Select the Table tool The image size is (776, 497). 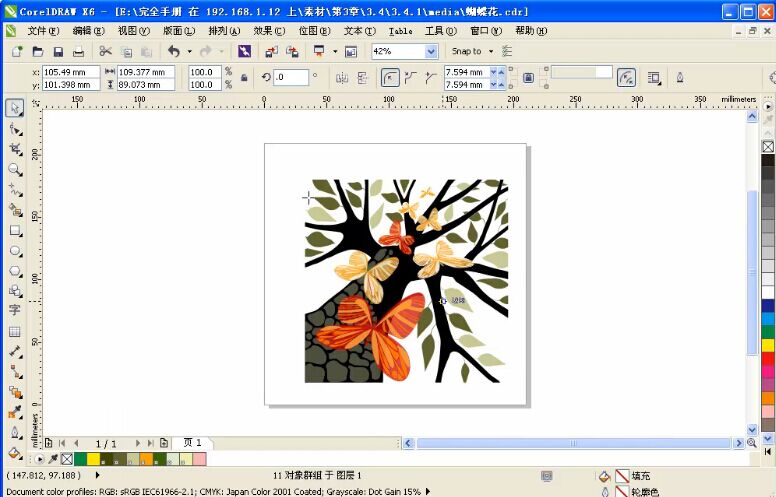point(15,331)
